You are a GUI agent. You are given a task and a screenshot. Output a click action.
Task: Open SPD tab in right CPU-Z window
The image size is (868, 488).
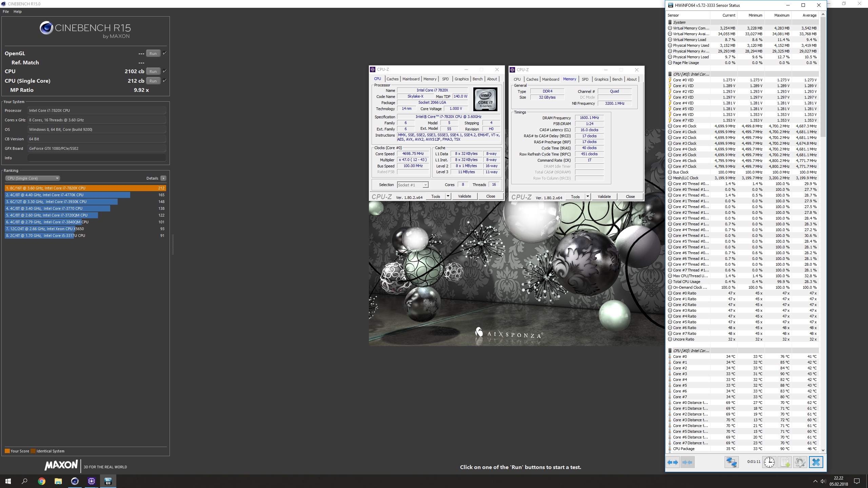coord(585,79)
